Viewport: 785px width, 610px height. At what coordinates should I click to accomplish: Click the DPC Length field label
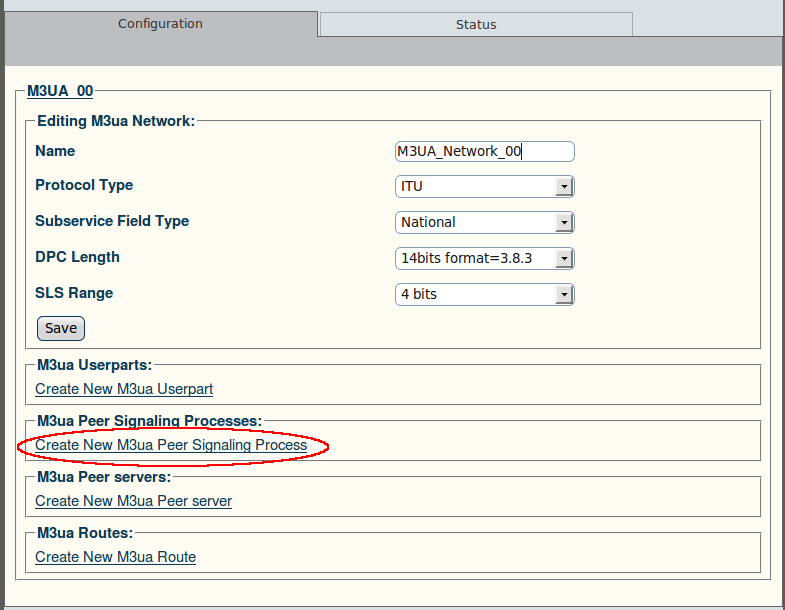click(78, 257)
